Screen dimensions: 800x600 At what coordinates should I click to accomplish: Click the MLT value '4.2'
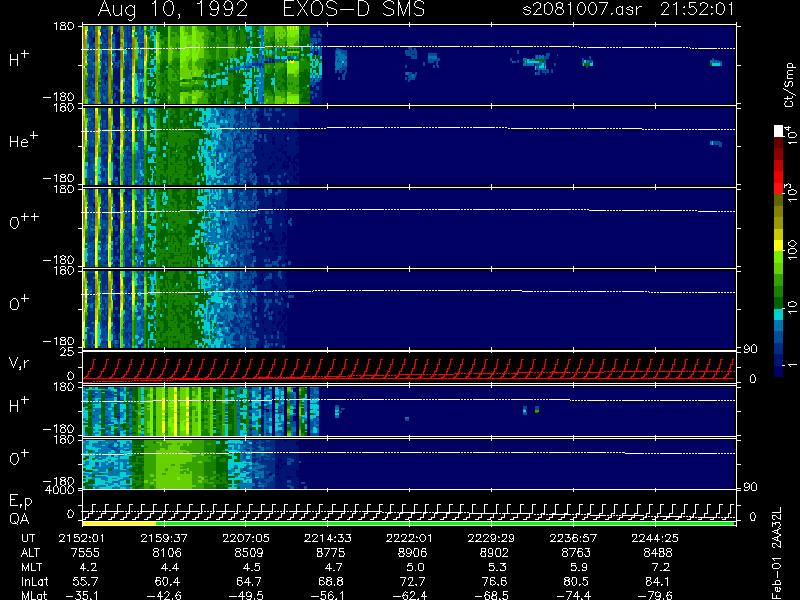[88, 567]
